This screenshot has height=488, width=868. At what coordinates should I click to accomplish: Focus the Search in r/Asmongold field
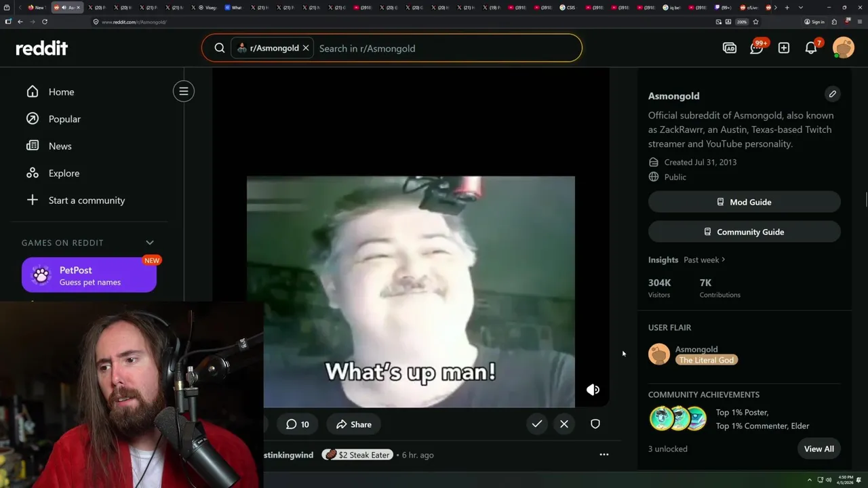click(448, 48)
